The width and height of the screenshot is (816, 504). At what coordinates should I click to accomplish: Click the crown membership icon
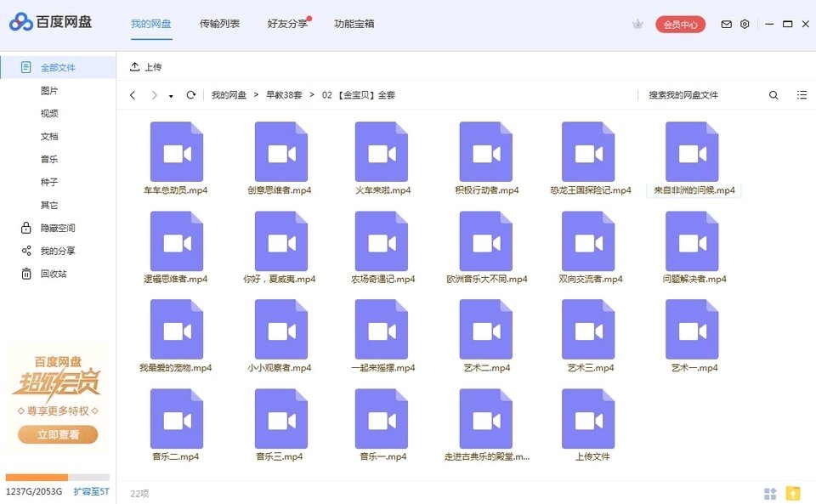coord(637,24)
